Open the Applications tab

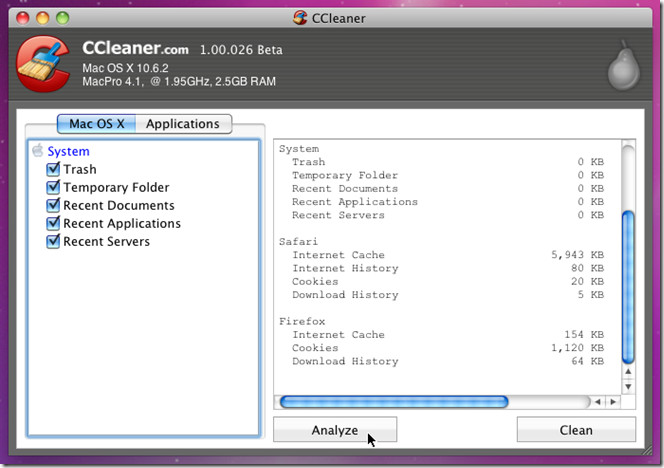pos(183,124)
